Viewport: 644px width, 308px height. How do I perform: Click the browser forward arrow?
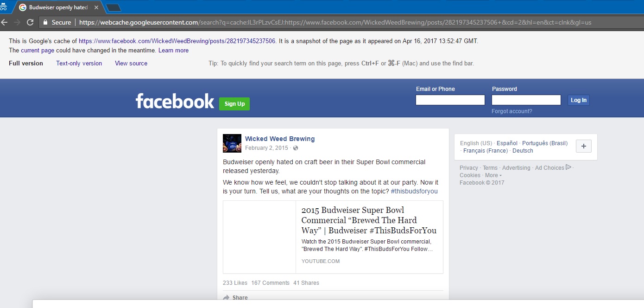tap(17, 22)
